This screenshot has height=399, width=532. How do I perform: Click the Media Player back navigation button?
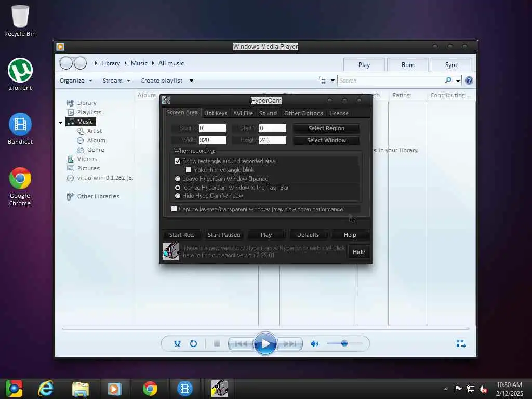pos(66,63)
